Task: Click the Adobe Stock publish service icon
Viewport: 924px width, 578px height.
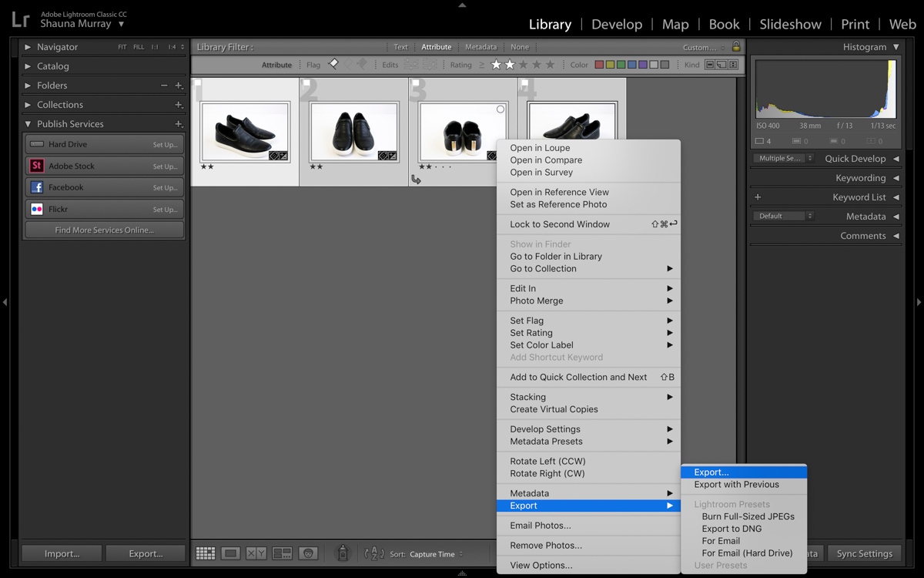Action: click(x=36, y=166)
